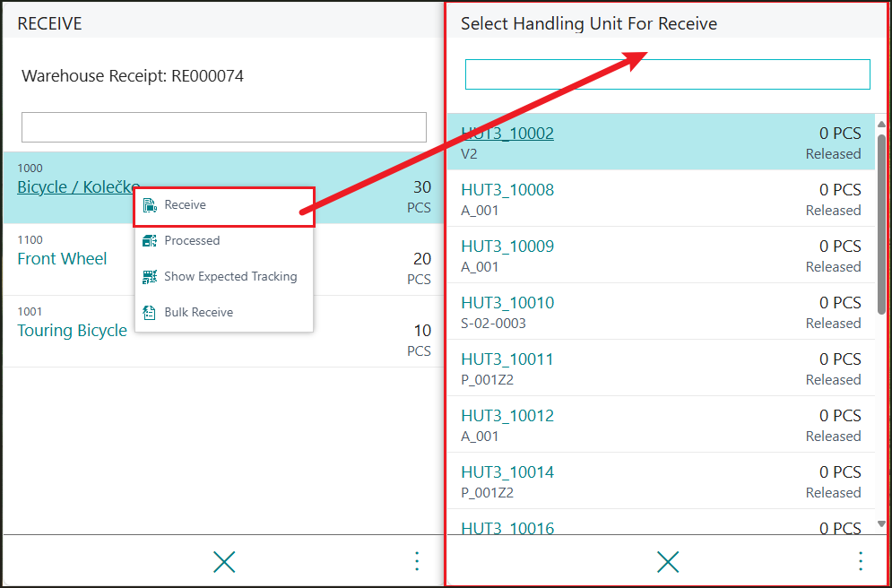
Task: Click the Processed icon in context menu
Action: (150, 241)
